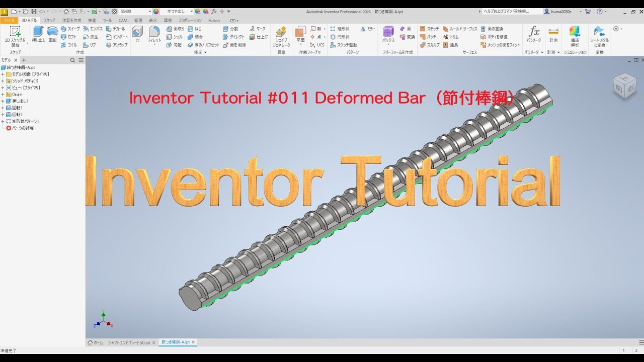Viewport: 644px width, 362px height.
Task: Select the Fillet tool (フィレット)
Action: (154, 34)
